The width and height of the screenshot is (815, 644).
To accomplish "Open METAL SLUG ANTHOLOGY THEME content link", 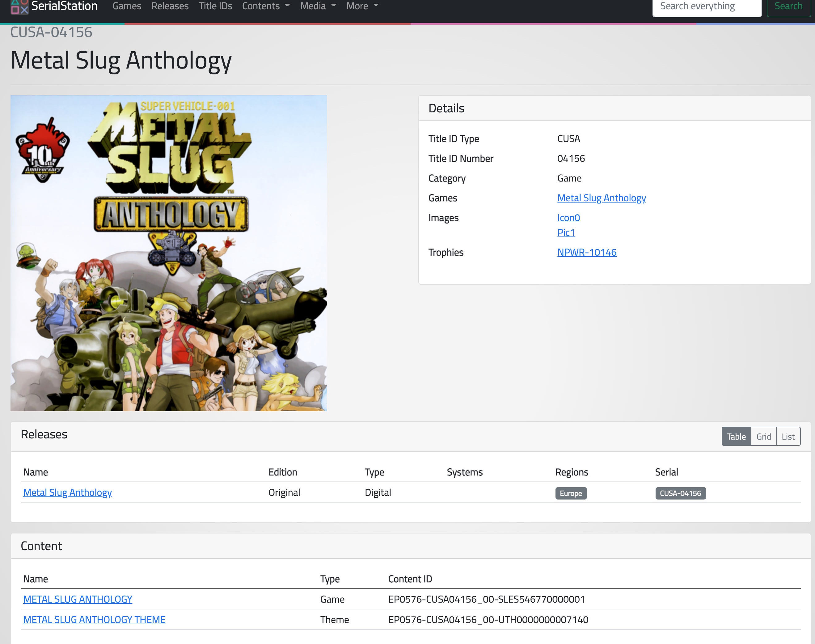I will tap(94, 620).
